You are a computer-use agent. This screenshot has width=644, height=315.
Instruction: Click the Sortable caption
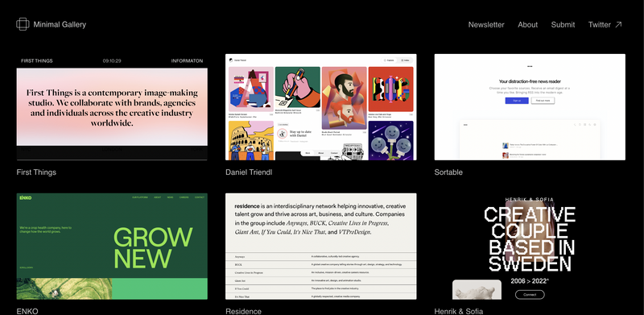pos(448,172)
